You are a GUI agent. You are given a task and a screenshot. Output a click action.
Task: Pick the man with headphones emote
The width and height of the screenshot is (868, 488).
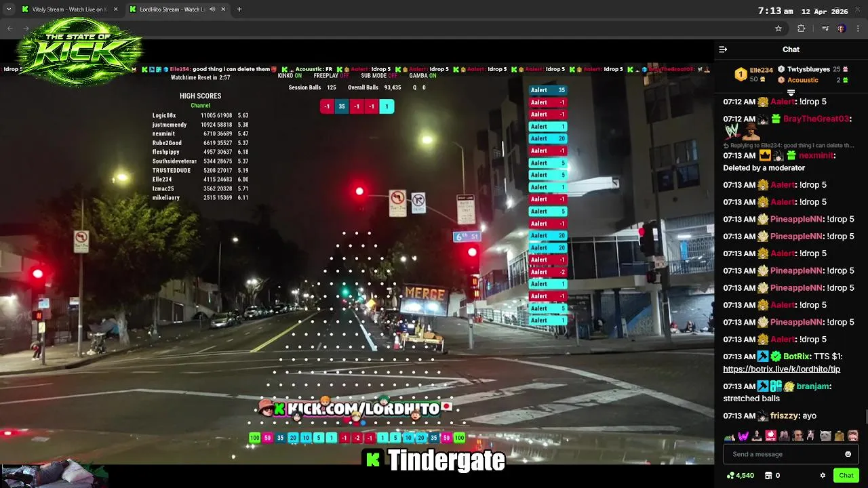click(x=797, y=435)
